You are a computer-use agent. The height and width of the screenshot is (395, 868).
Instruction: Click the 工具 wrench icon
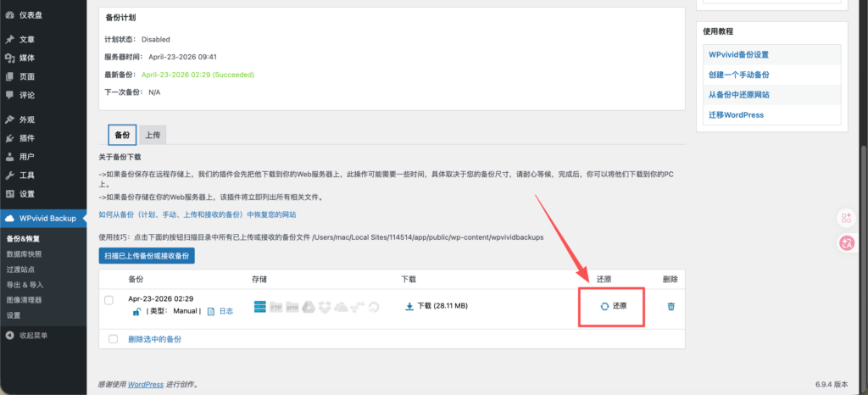(x=9, y=175)
